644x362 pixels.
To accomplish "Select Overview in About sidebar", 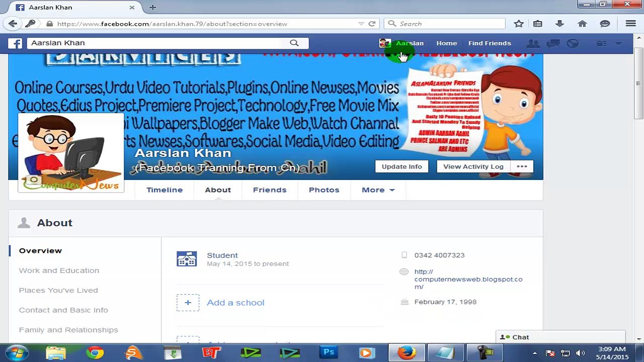I will coord(40,250).
